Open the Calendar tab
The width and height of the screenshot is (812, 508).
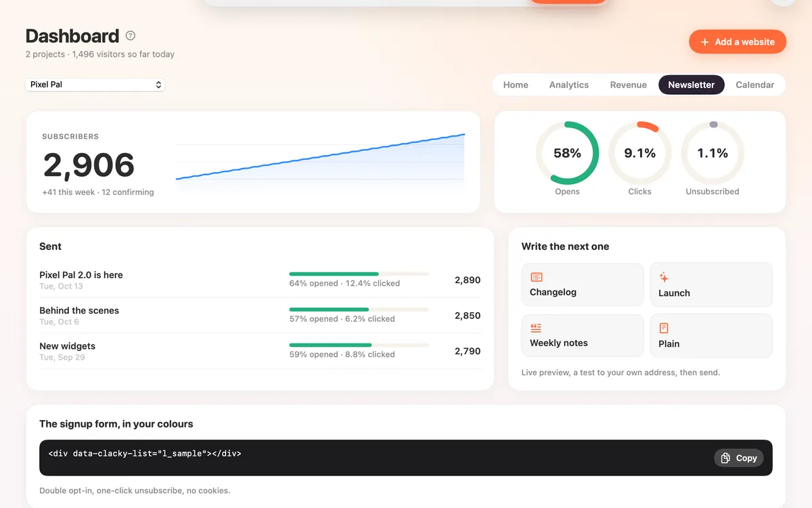pos(755,85)
